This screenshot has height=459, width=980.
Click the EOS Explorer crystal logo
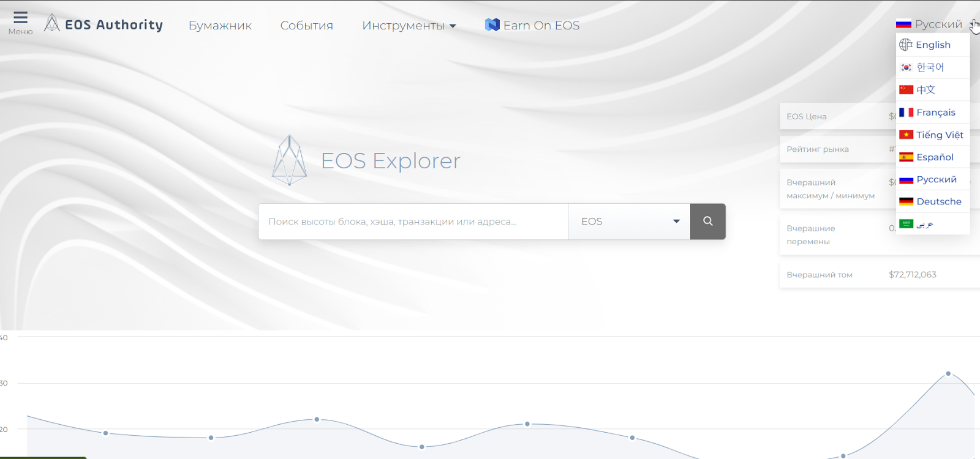pos(290,160)
